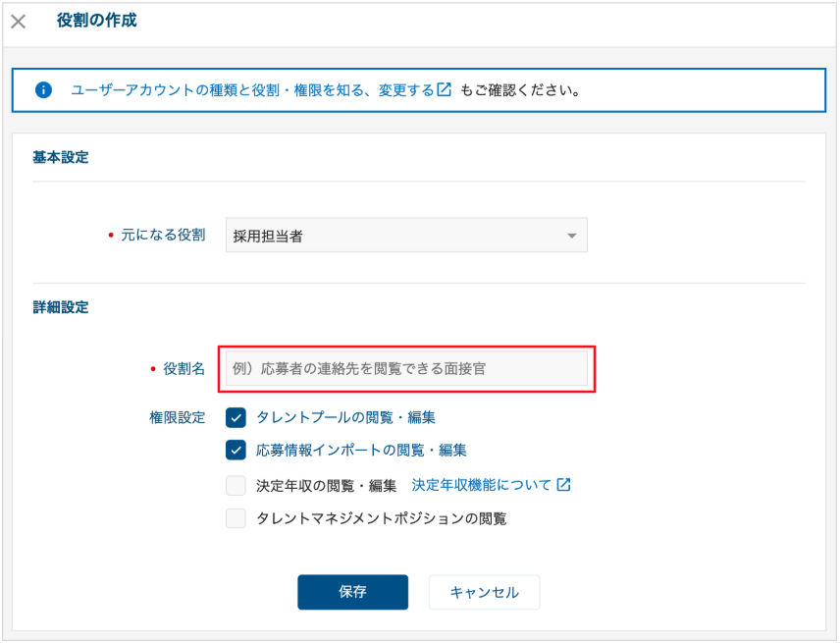The image size is (840, 643).
Task: Focus the 役割名 input field
Action: pos(406,369)
